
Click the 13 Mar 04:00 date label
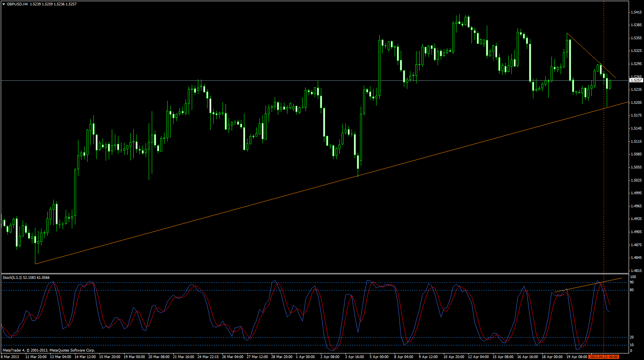click(60, 357)
